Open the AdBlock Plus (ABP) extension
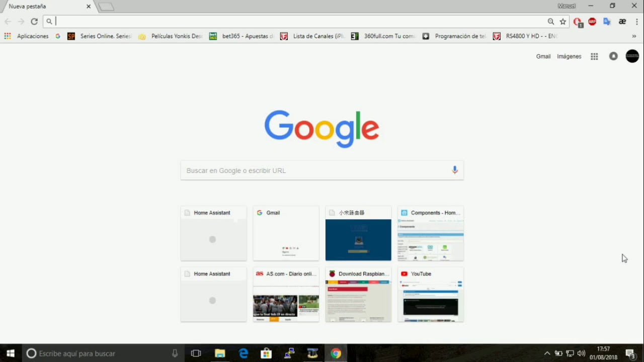 point(592,22)
